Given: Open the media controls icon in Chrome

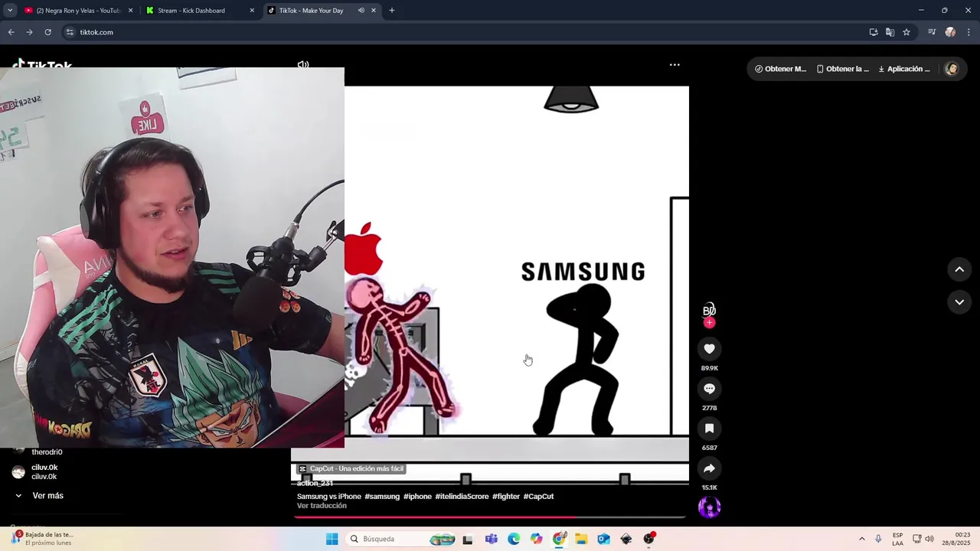Looking at the screenshot, I should (x=932, y=32).
